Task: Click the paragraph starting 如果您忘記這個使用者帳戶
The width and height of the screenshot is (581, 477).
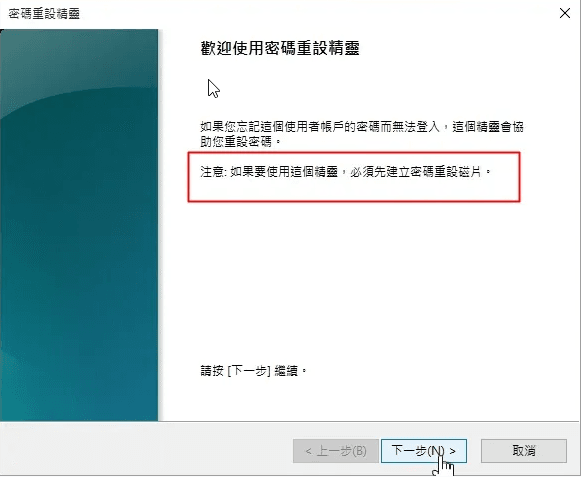Action: [362, 134]
